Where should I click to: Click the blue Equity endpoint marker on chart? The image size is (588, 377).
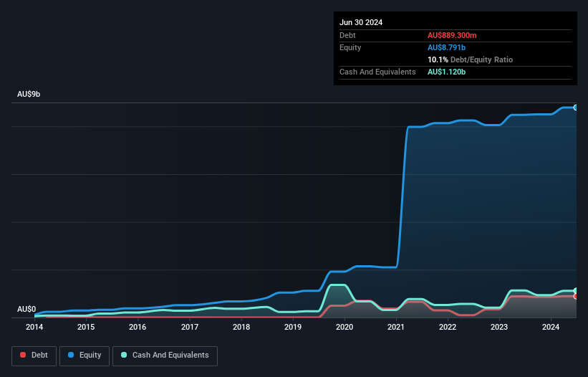pos(576,108)
